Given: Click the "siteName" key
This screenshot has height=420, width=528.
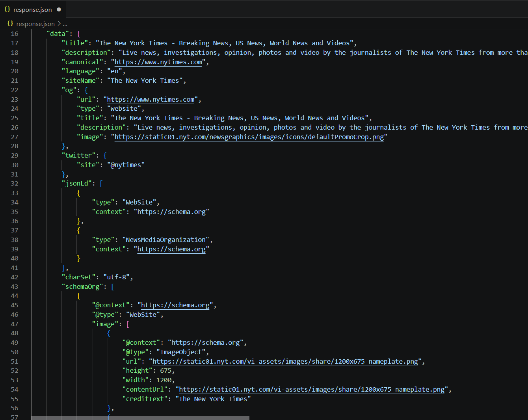Looking at the screenshot, I should pos(81,80).
